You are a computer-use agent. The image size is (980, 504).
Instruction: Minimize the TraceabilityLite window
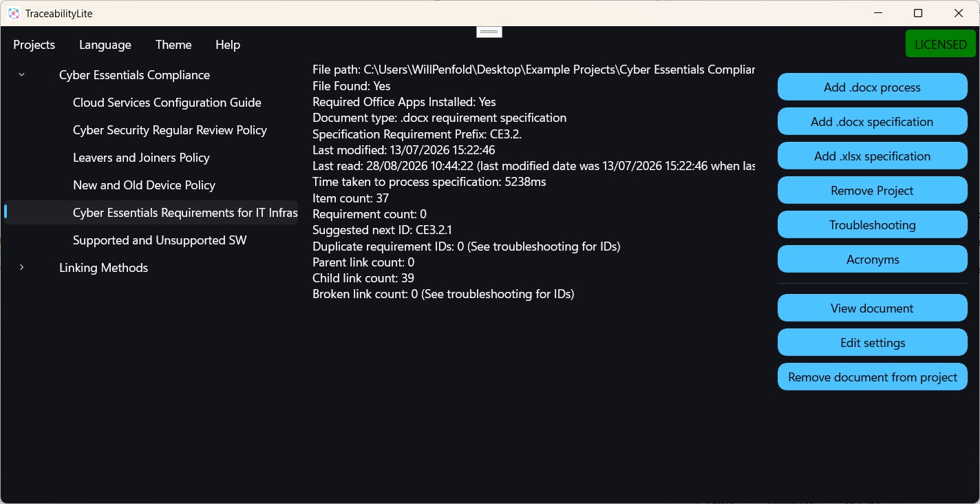pos(877,13)
